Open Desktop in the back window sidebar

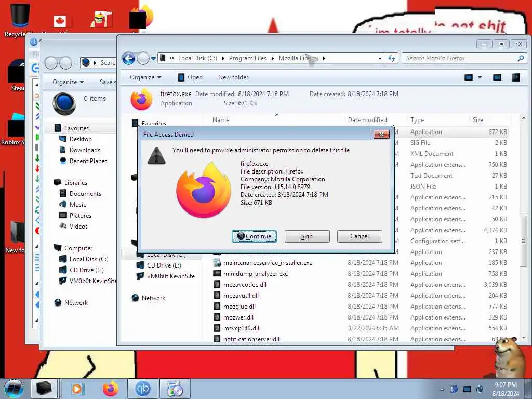[81, 139]
